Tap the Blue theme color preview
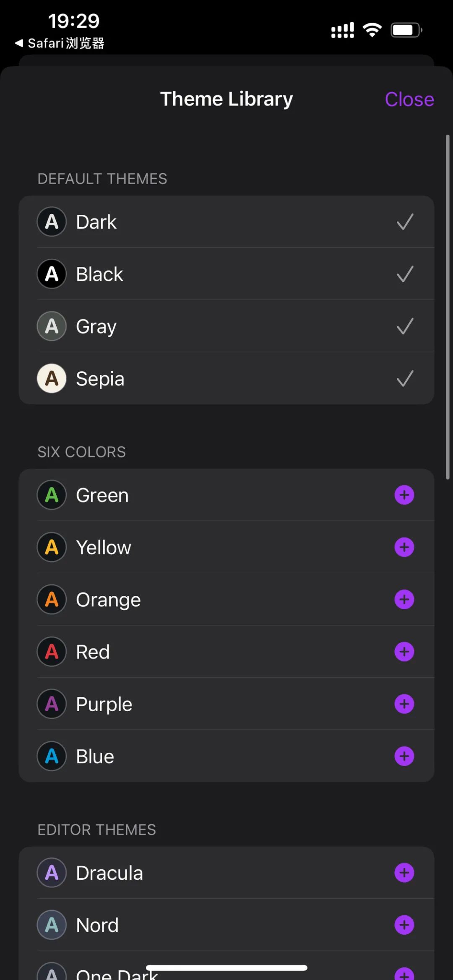 point(52,756)
